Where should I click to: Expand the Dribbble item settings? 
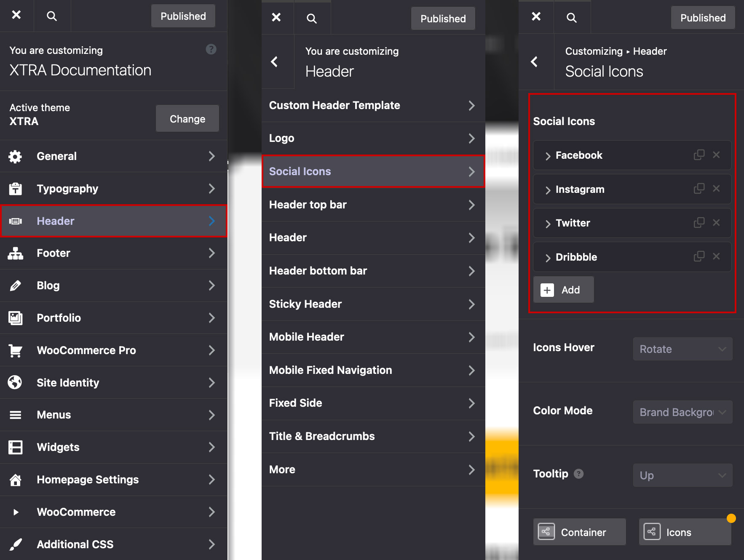(x=548, y=257)
